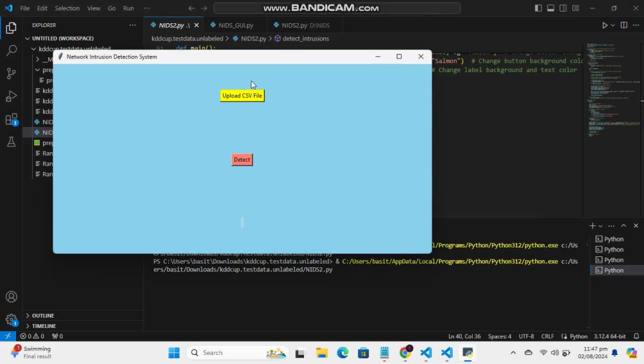Screen dimensions: 644x364
Task: Toggle the Secondary Side Bar
Action: pyautogui.click(x=563, y=8)
